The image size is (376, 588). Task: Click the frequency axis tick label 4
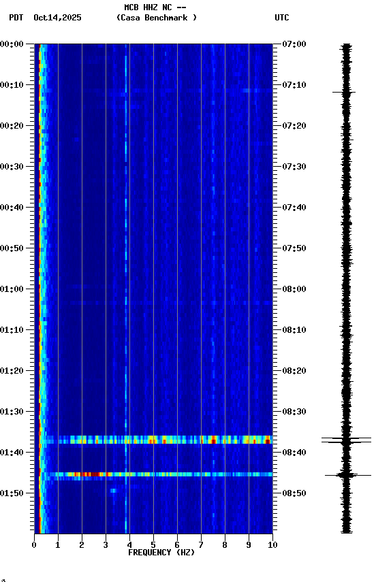pyautogui.click(x=129, y=545)
